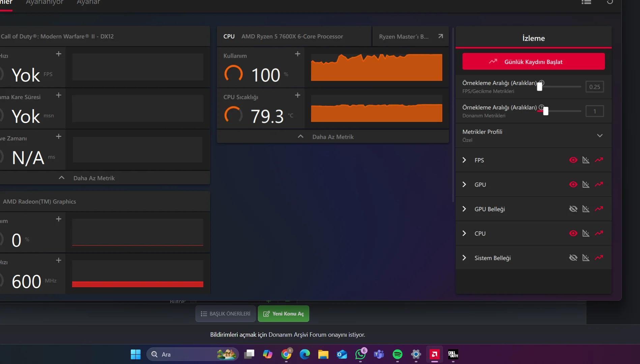Screen dimensions: 640x364
Task: Toggle FPS graph display icon
Action: click(586, 160)
